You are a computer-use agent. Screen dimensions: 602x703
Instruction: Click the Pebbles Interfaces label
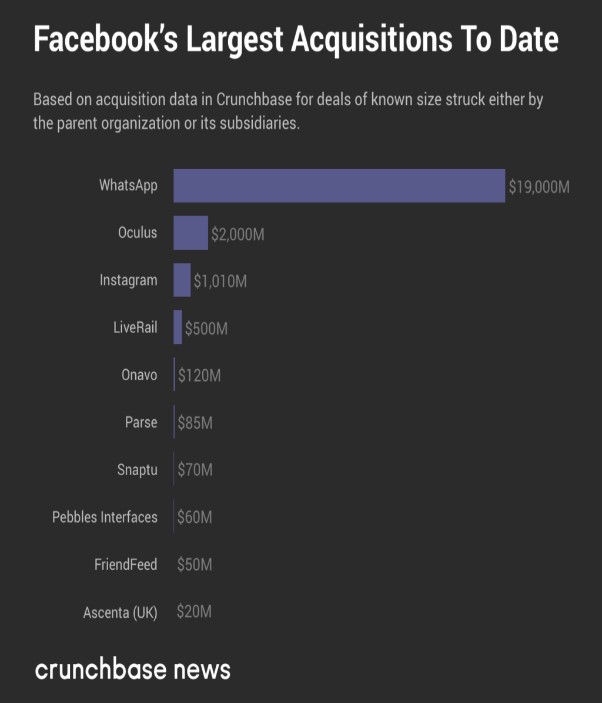tap(105, 517)
